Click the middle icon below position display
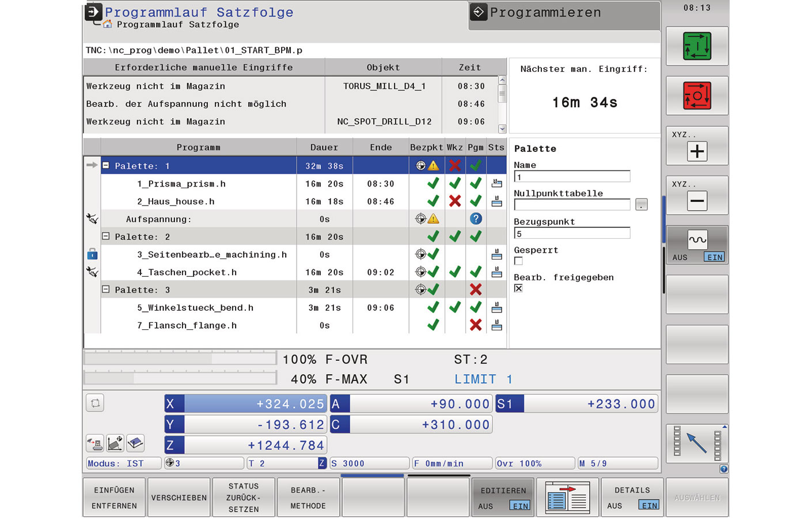 pyautogui.click(x=115, y=443)
